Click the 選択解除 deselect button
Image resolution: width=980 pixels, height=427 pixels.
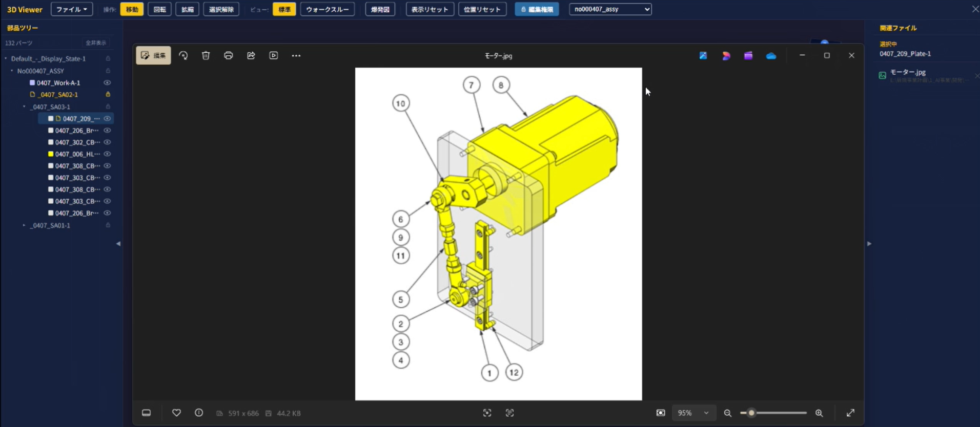221,9
